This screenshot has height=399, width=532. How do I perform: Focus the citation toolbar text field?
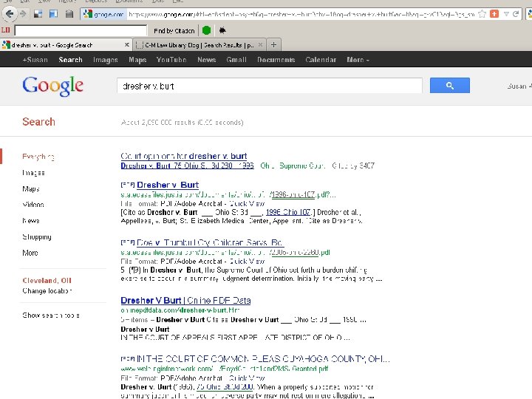click(81, 30)
